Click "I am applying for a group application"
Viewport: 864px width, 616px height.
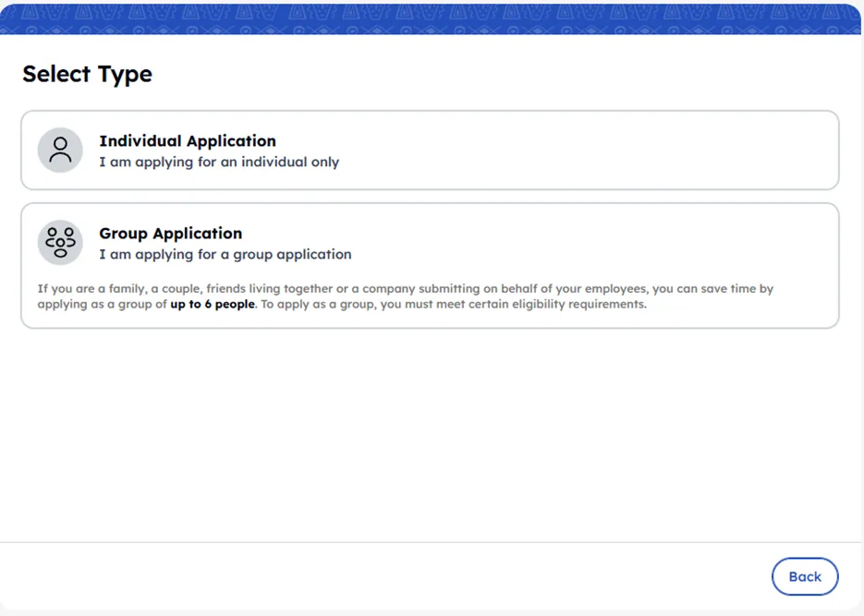[225, 254]
